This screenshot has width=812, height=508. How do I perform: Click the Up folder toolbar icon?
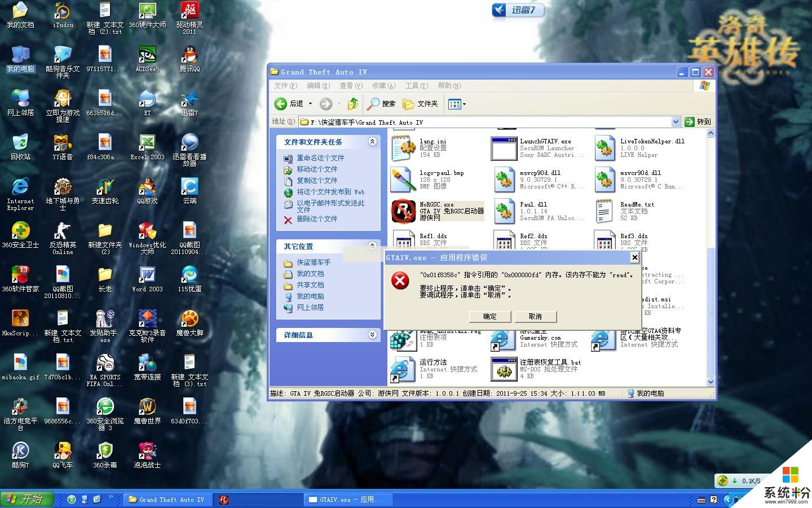(x=353, y=104)
